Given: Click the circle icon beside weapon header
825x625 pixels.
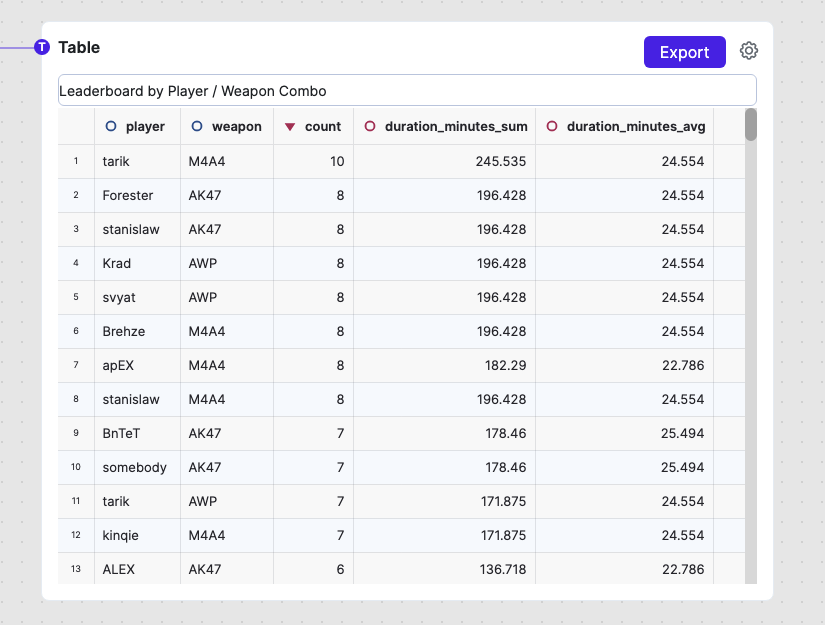Looking at the screenshot, I should click(197, 127).
